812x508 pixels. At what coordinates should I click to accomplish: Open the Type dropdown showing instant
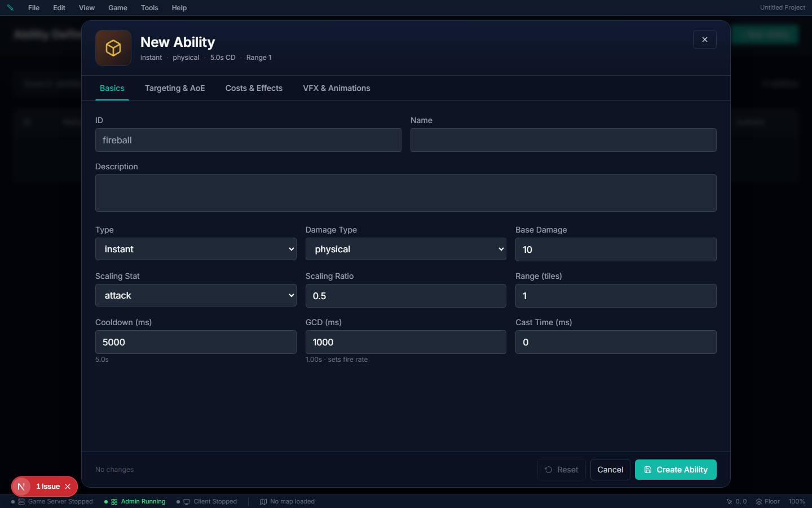tap(196, 249)
